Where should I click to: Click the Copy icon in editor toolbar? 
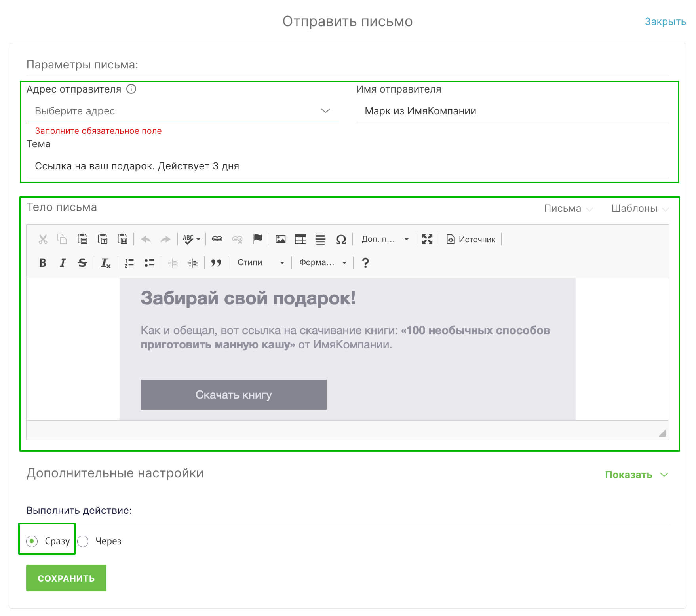pos(62,239)
